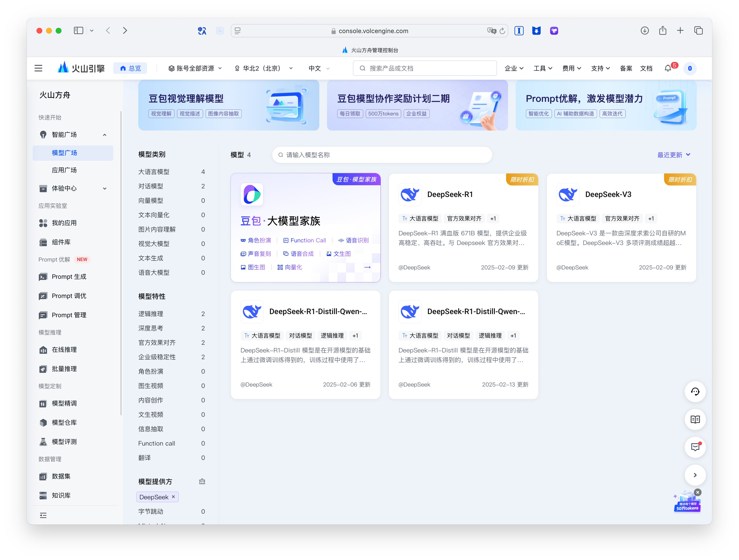Open Safari downloads icon in toolbar
This screenshot has height=560, width=739.
click(x=644, y=31)
